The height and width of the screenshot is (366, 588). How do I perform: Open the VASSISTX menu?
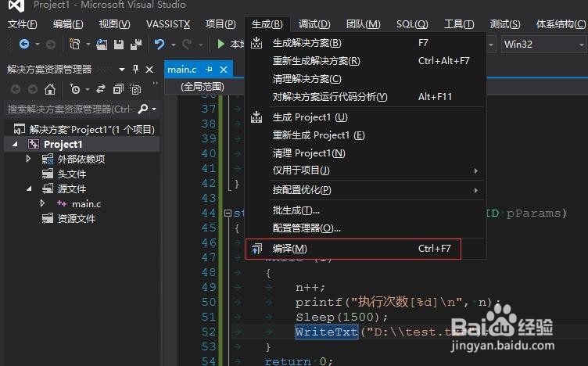pos(168,24)
